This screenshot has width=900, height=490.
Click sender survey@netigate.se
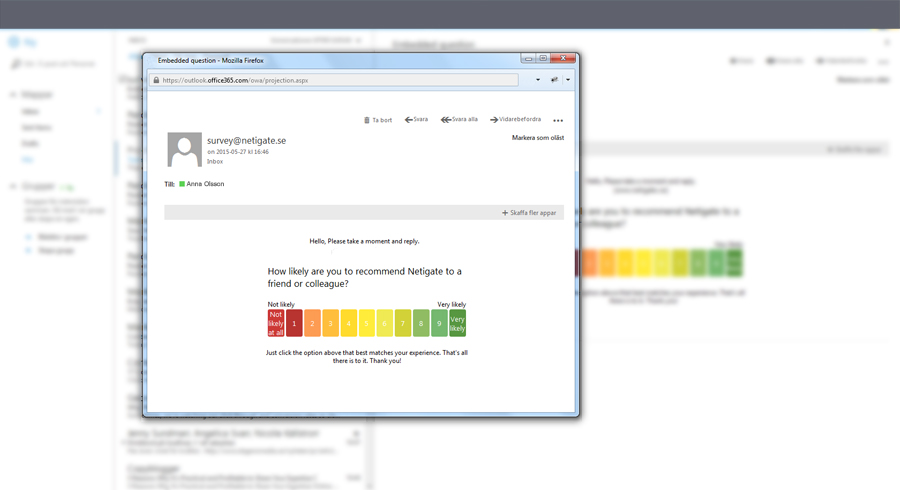coord(246,141)
